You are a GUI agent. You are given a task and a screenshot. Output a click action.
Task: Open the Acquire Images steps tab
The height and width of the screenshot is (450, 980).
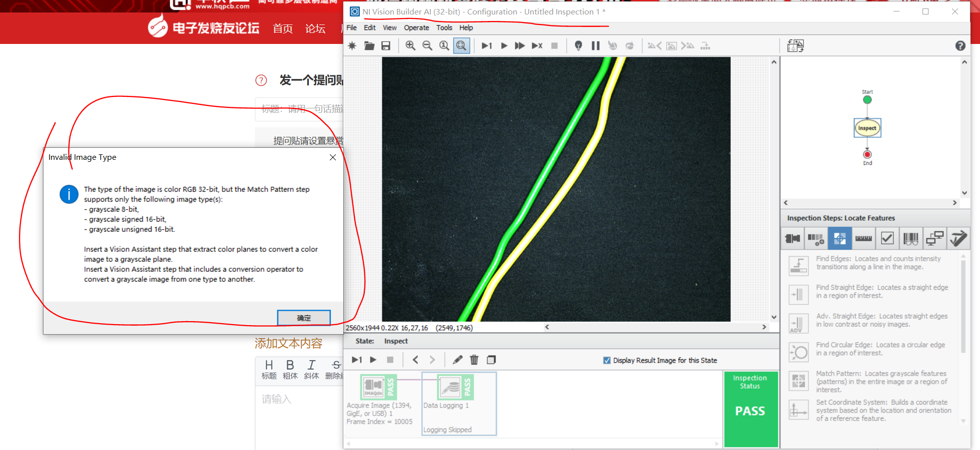(793, 239)
